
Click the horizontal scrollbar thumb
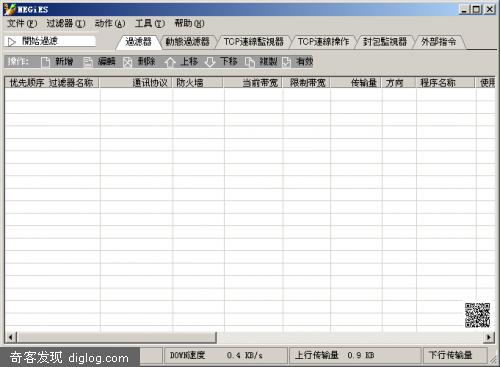point(116,337)
